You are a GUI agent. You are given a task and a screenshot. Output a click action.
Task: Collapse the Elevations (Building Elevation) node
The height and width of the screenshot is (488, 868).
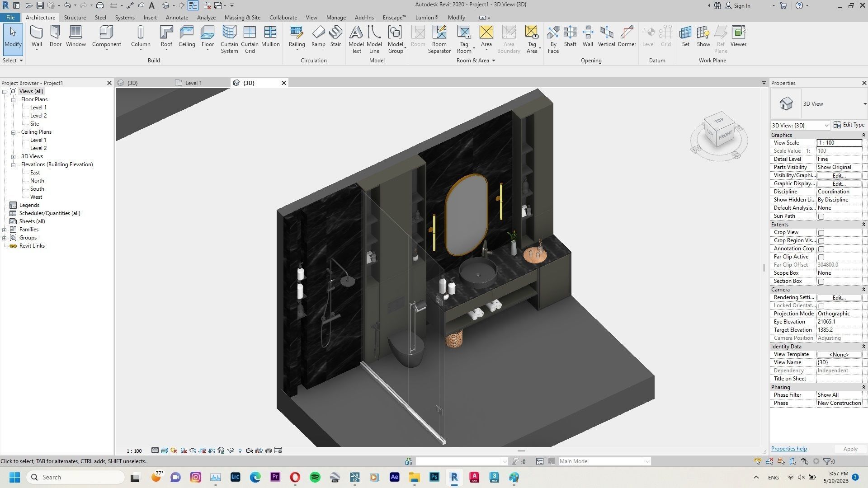point(14,164)
